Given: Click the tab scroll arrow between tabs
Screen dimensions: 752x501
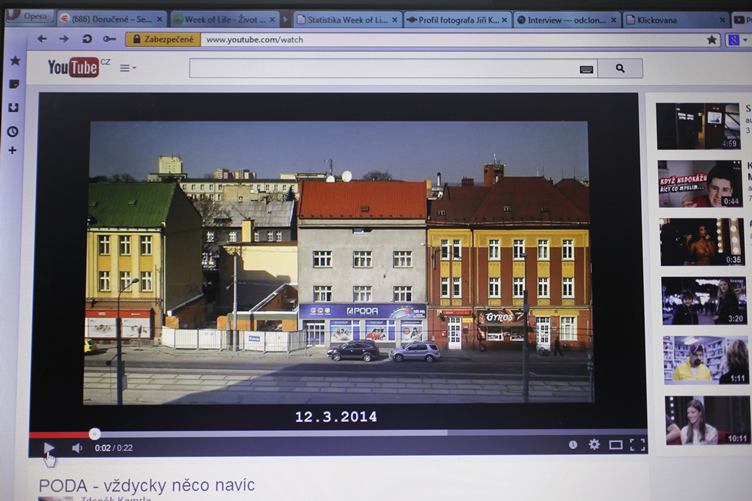Looking at the screenshot, I should coord(285,20).
